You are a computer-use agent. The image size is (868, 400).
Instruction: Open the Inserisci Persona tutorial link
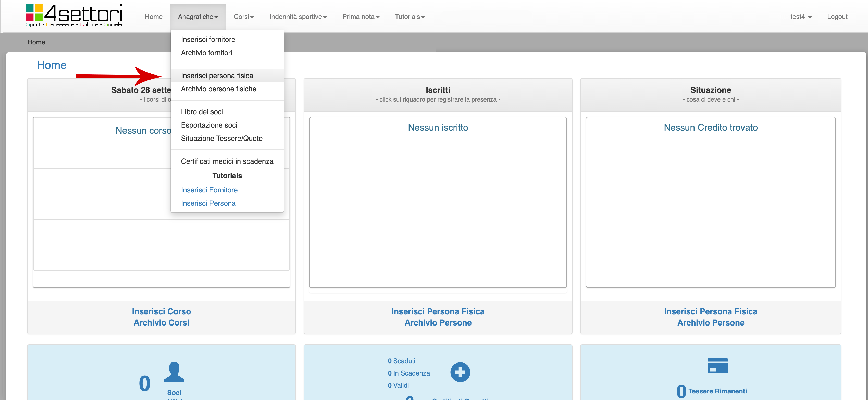(x=208, y=203)
